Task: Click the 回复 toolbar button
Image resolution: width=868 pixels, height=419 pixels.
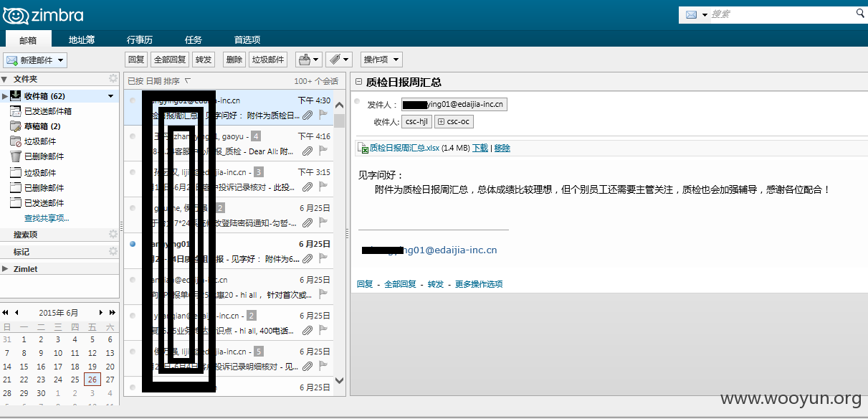Action: point(136,60)
